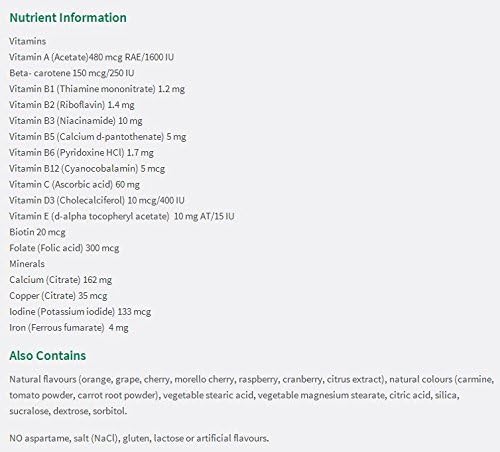Click the Biotin 20 mcg line
The image size is (500, 452).
(37, 232)
